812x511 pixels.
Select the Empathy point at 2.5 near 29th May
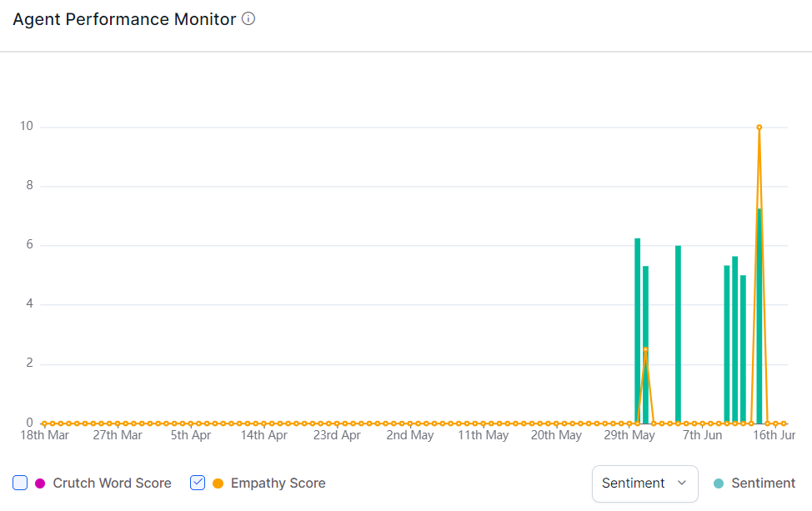pos(645,349)
